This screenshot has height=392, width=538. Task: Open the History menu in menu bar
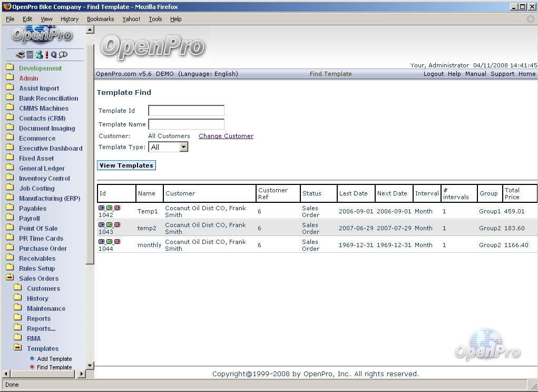click(69, 19)
